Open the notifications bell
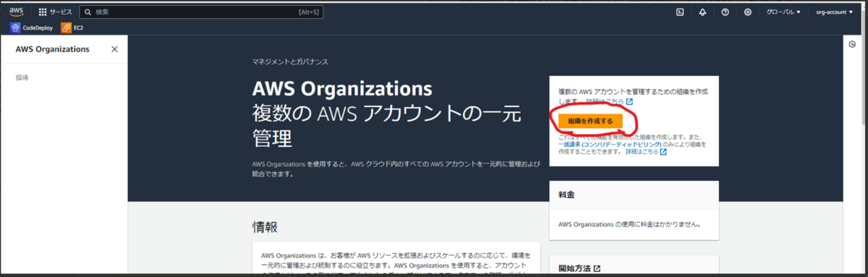Viewport: 868px width, 277px height. (x=702, y=12)
